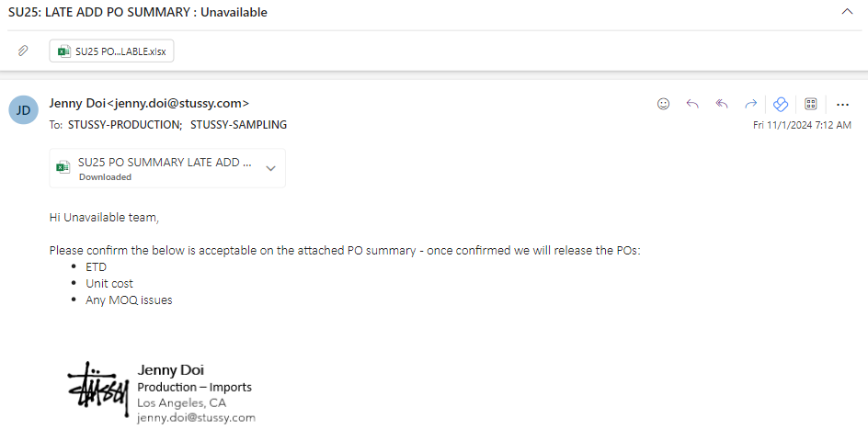Click the jenny.doi@stussy.com signature email
868x441 pixels.
pyautogui.click(x=196, y=418)
